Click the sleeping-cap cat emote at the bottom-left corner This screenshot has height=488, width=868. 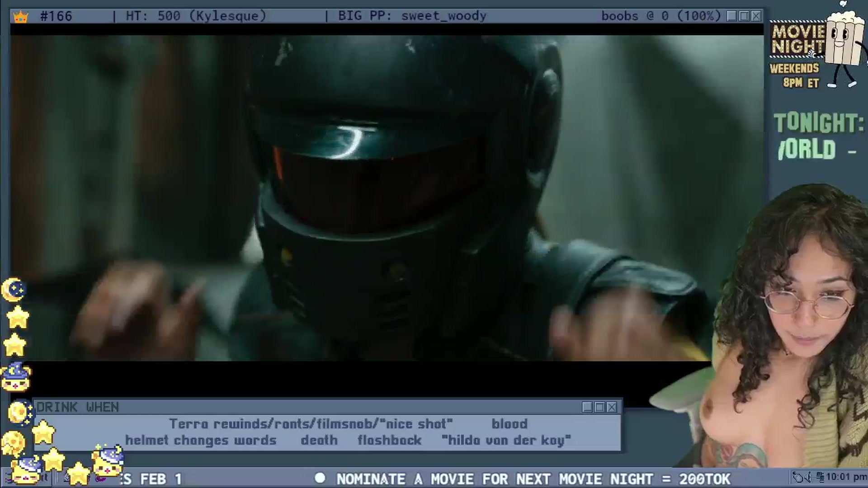pyautogui.click(x=27, y=470)
